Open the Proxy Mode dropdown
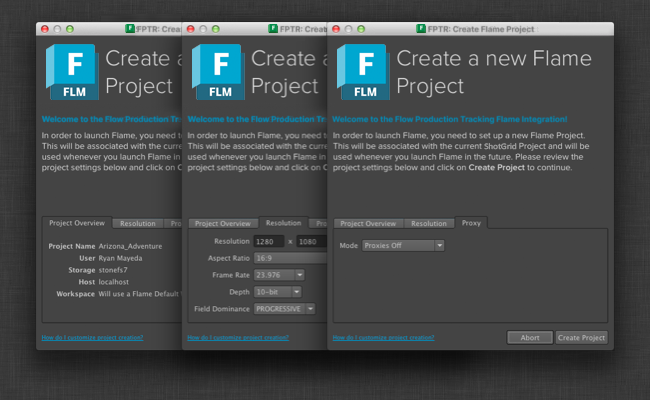This screenshot has height=400, width=650. click(403, 245)
